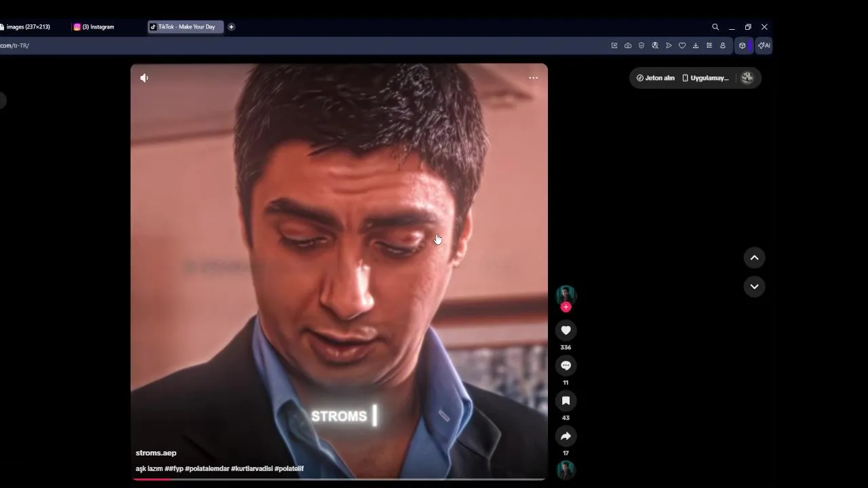Open the browser bookmarks heart icon
The height and width of the screenshot is (488, 868).
coord(682,45)
